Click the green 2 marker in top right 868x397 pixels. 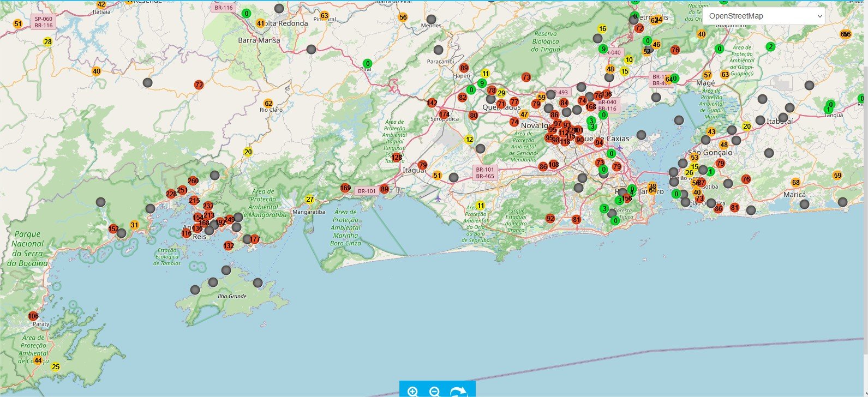(770, 47)
